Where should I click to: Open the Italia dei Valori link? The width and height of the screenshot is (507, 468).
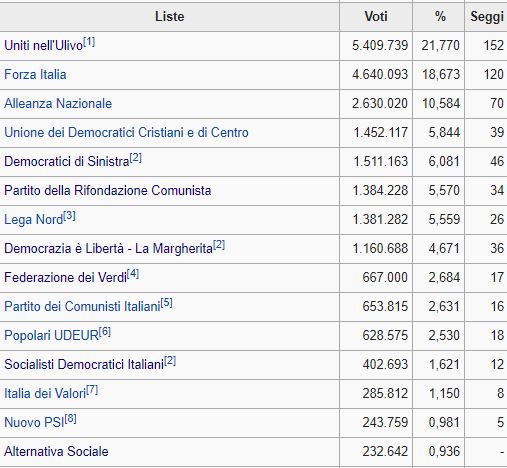click(45, 394)
